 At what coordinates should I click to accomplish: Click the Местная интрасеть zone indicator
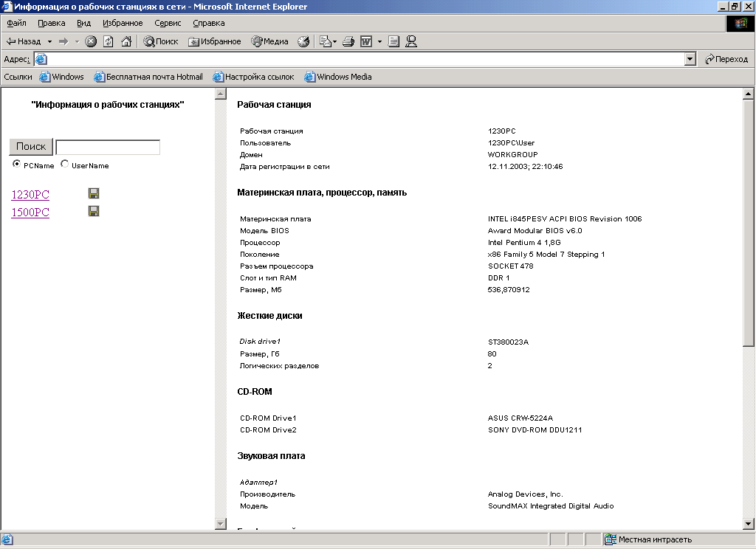point(650,540)
